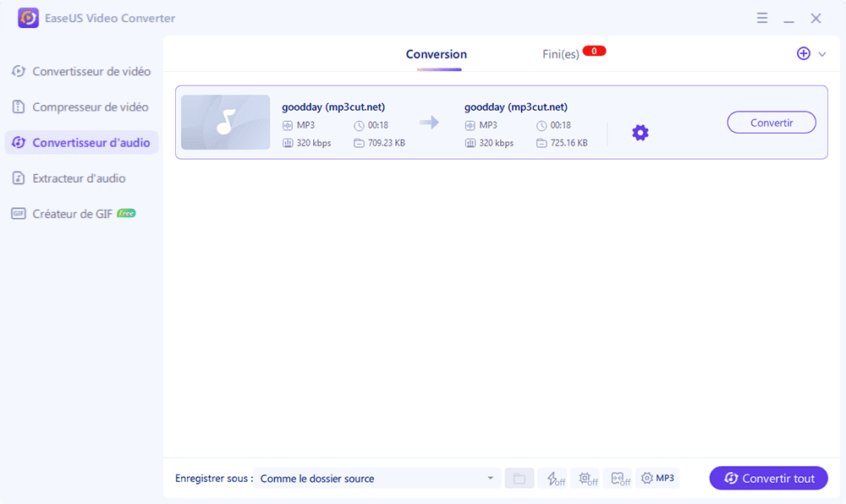Click the EaseUS Video Converter logo
846x504 pixels.
[x=28, y=18]
